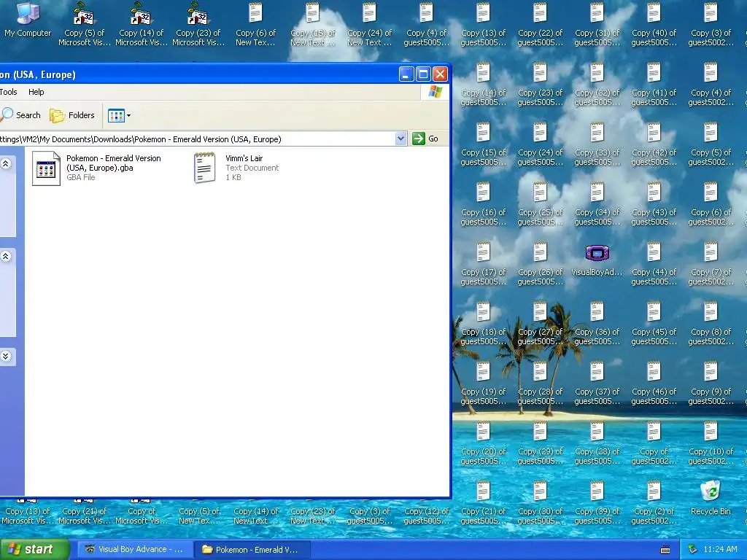Select Copy (14) of Microsoft Vis... shortcut

click(141, 24)
